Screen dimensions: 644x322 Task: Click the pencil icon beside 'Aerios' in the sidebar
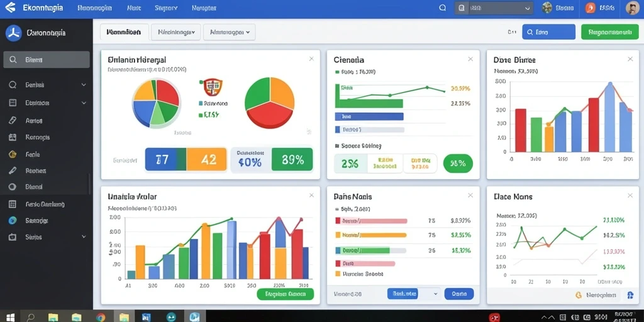(13, 120)
